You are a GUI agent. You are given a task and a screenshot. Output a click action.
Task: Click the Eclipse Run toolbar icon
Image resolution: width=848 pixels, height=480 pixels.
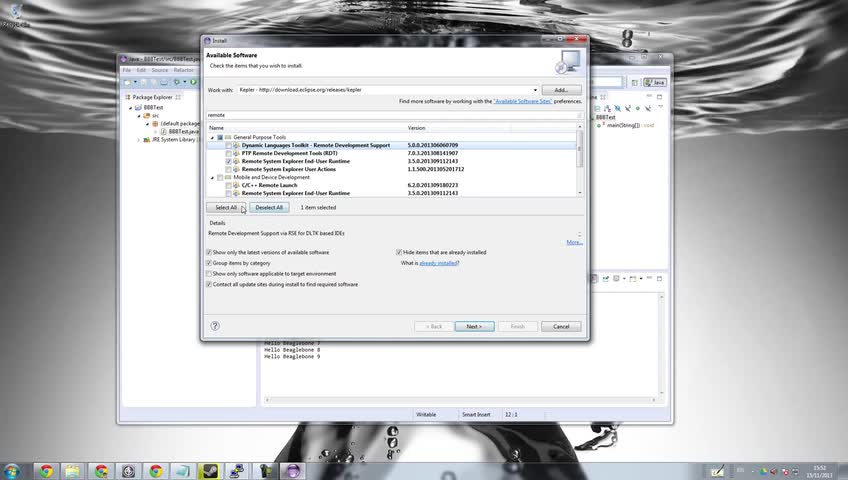[x=193, y=82]
